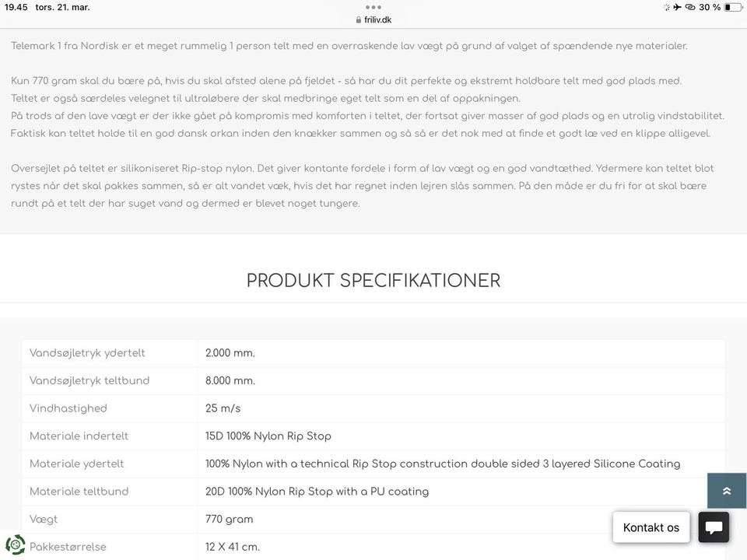Tap the 30 % battery percentage text
Viewport: 747px width, 560px height.
click(x=710, y=7)
